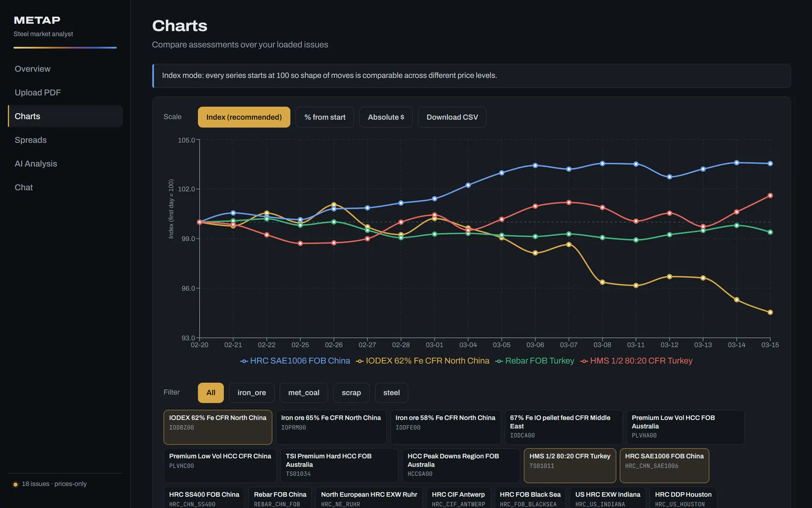
Task: Select Premium Low Vol HCC FOB Australia card
Action: coord(685,427)
